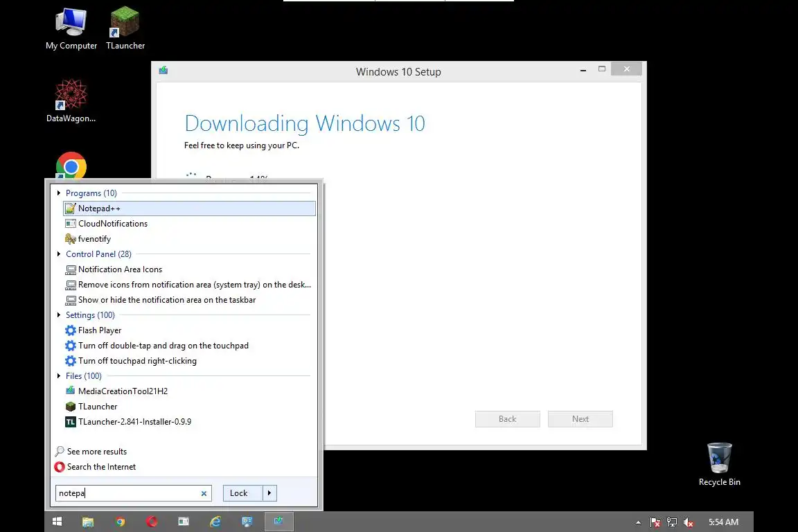Click the Start button on taskbar
The width and height of the screenshot is (798, 532).
57,522
